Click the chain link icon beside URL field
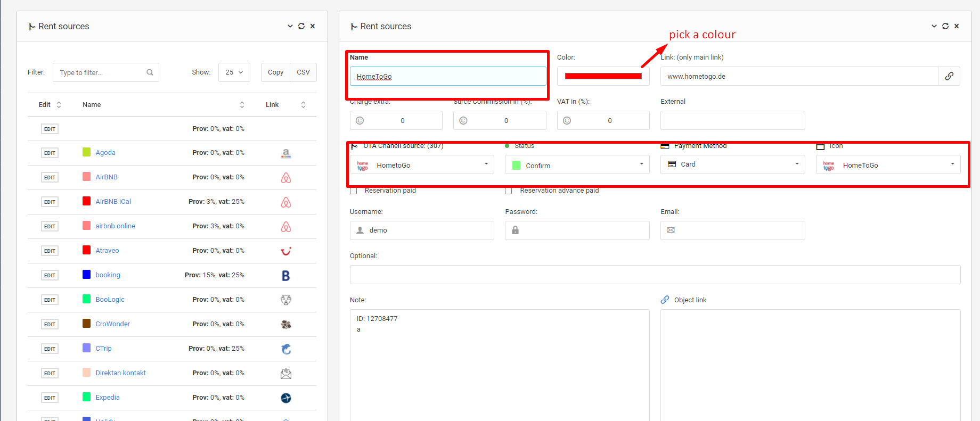980x421 pixels. click(x=949, y=76)
